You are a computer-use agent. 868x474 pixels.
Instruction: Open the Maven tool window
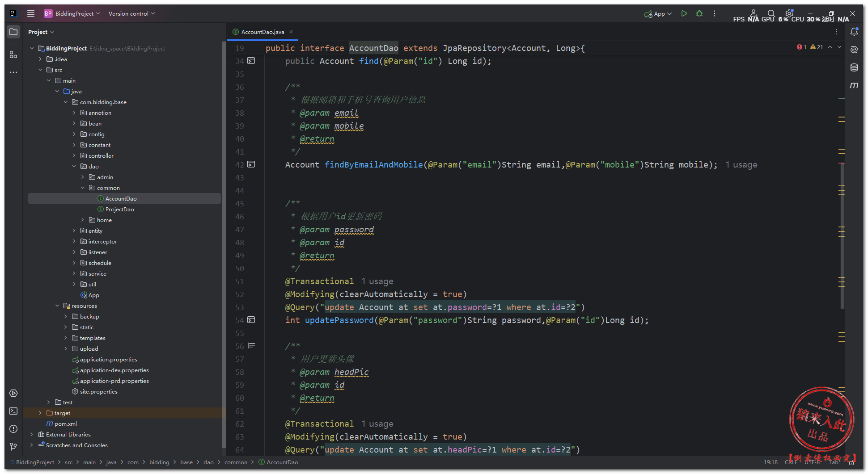click(x=854, y=85)
